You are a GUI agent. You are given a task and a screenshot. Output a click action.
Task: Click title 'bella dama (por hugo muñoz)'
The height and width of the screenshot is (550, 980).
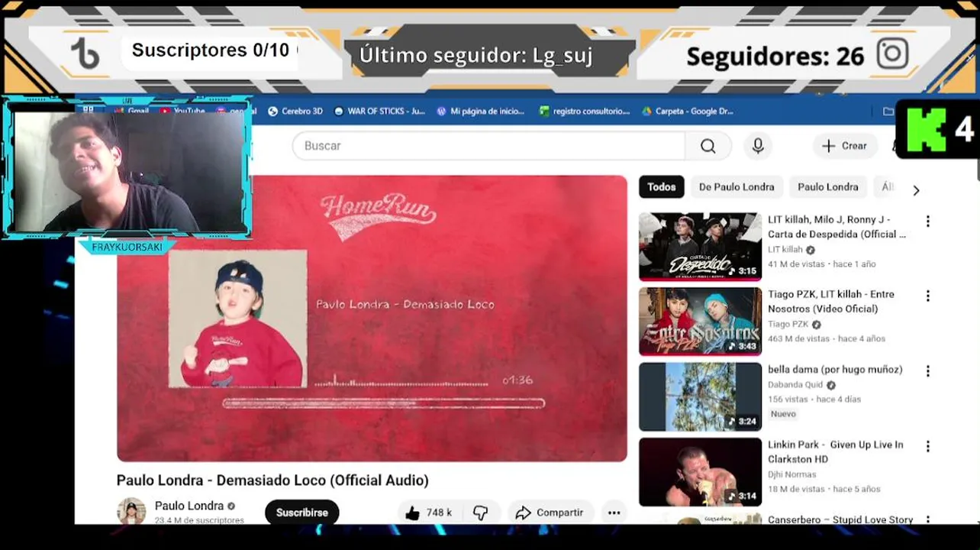pos(835,370)
